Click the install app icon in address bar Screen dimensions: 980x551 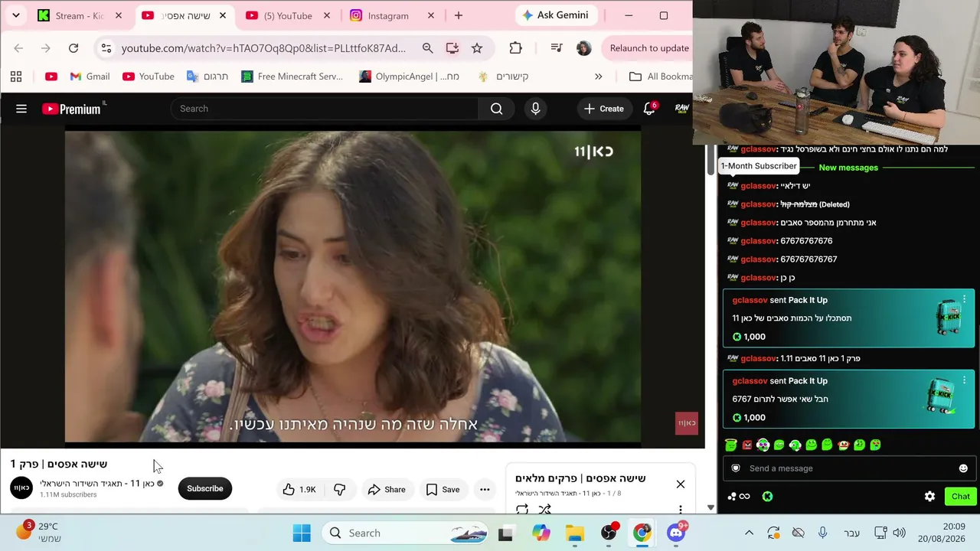pyautogui.click(x=452, y=48)
